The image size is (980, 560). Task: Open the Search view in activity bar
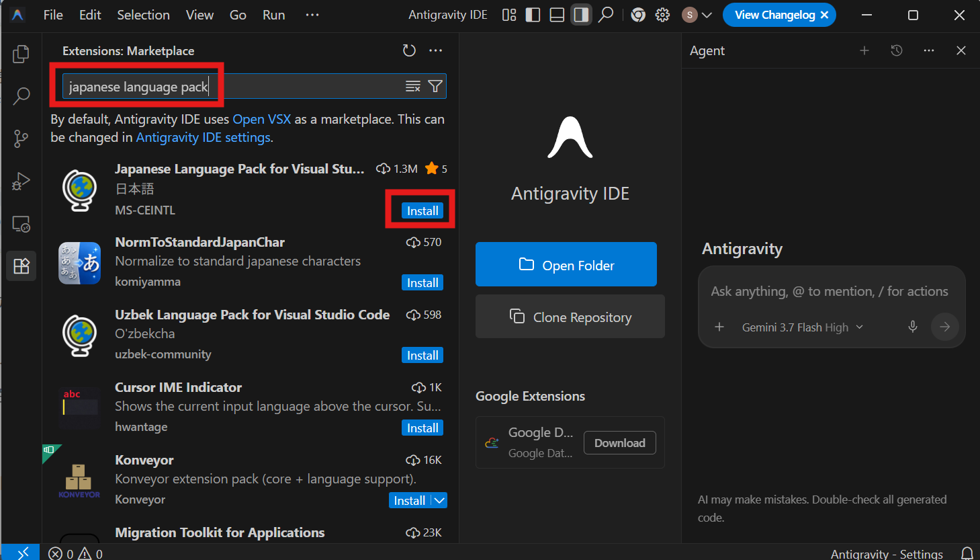(x=21, y=96)
